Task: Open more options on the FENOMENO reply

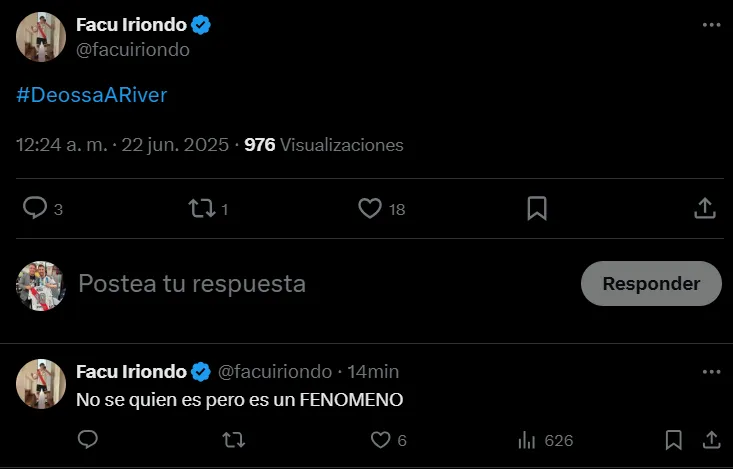Action: pos(711,372)
